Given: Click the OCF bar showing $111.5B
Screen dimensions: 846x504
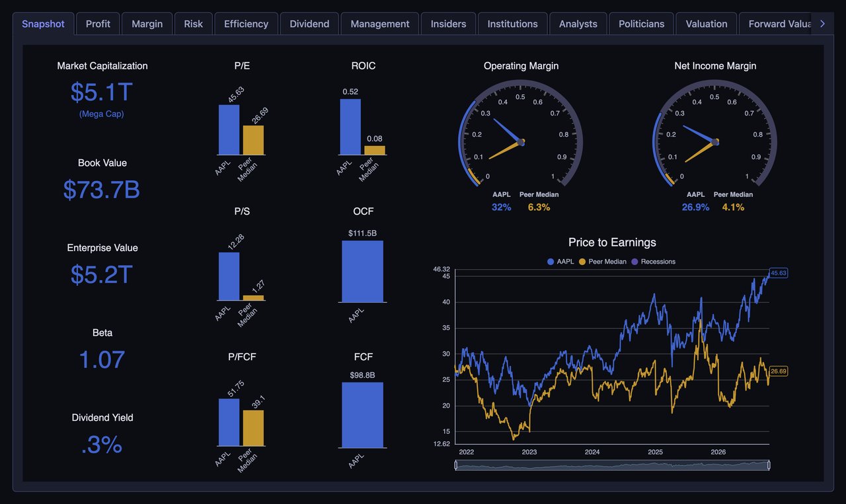Looking at the screenshot, I should click(362, 271).
